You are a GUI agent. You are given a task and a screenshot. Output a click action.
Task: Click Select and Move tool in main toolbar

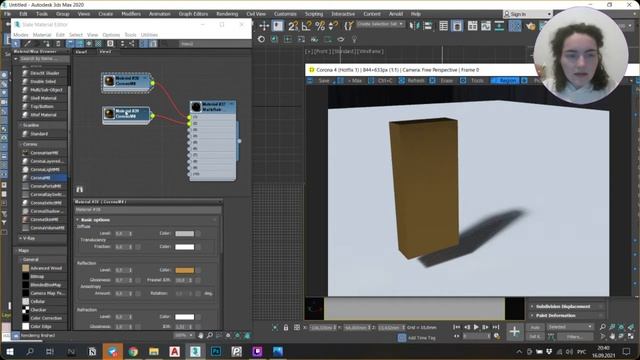point(264,26)
